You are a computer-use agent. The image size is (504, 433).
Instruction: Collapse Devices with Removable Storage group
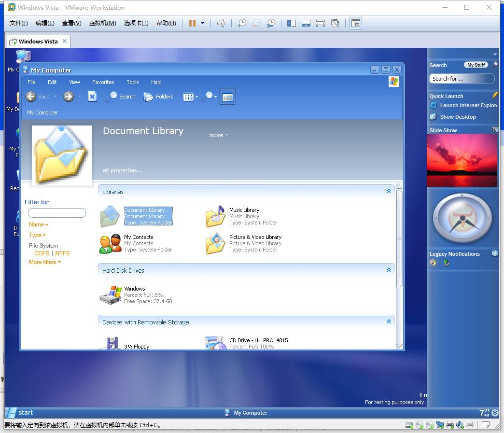(x=389, y=321)
